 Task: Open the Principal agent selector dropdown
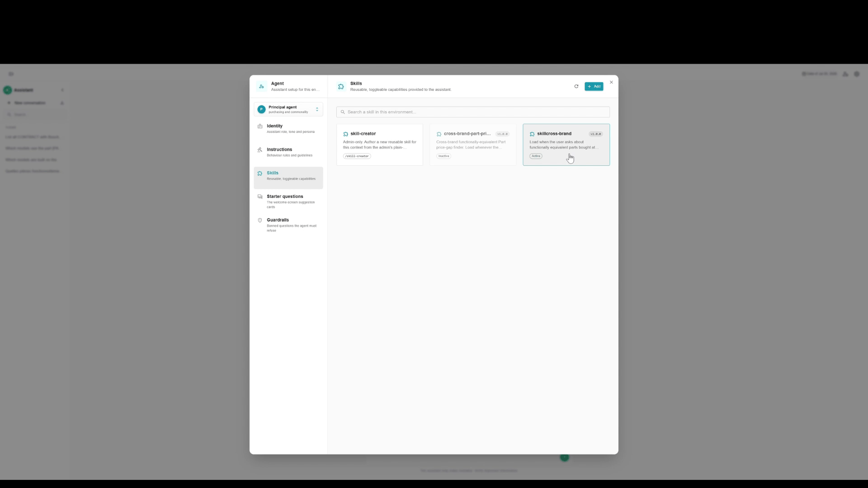288,109
